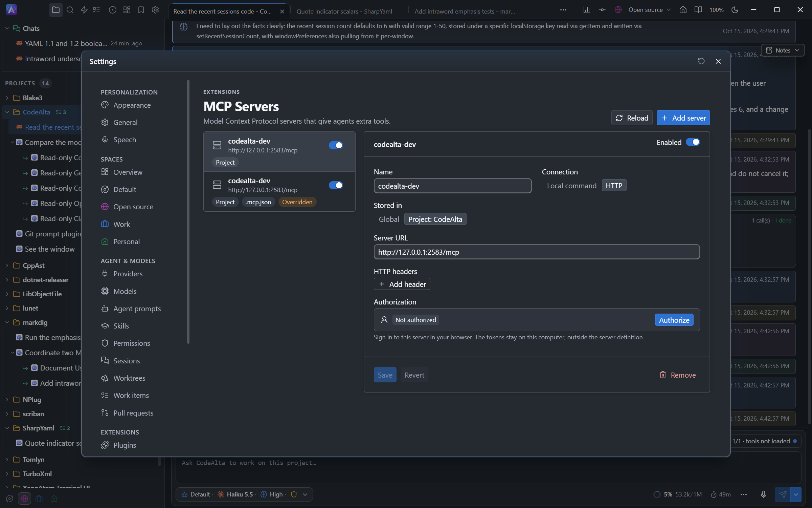The height and width of the screenshot is (508, 812).
Task: Click the Reload button
Action: pos(632,118)
